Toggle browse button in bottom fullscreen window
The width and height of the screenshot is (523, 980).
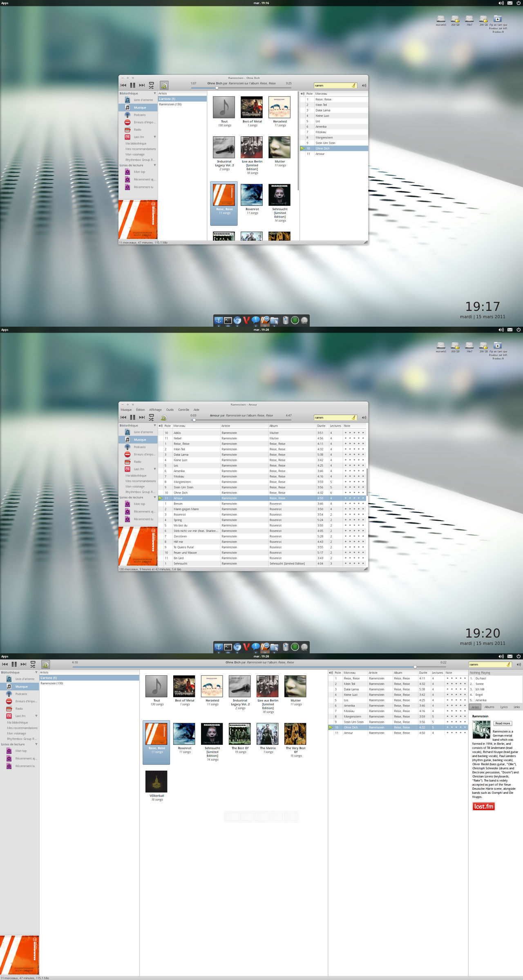tap(46, 665)
